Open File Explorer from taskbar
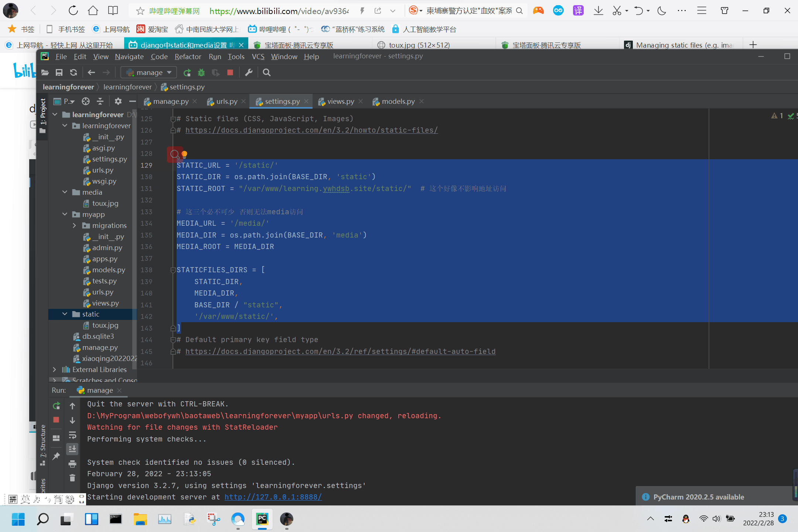 (x=140, y=519)
